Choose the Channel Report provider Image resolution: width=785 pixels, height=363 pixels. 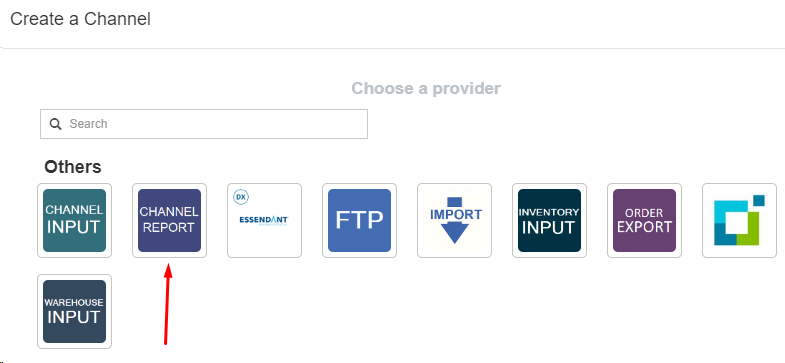pos(169,220)
